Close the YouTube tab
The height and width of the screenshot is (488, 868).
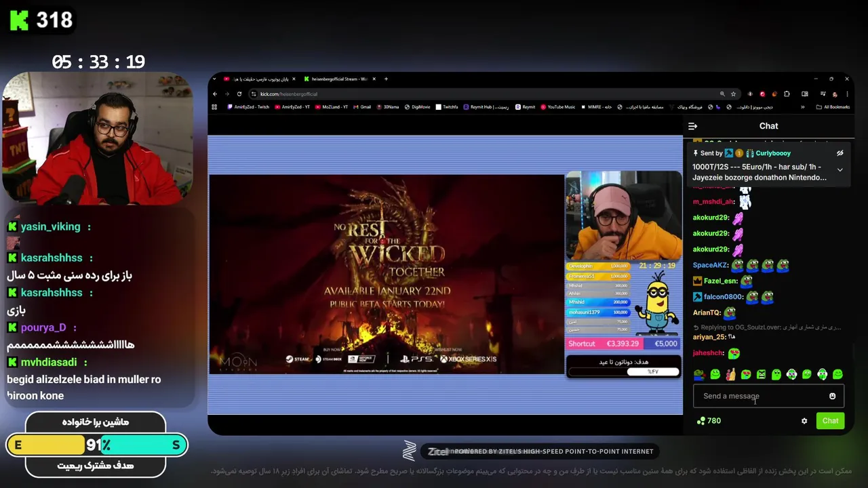coord(294,79)
